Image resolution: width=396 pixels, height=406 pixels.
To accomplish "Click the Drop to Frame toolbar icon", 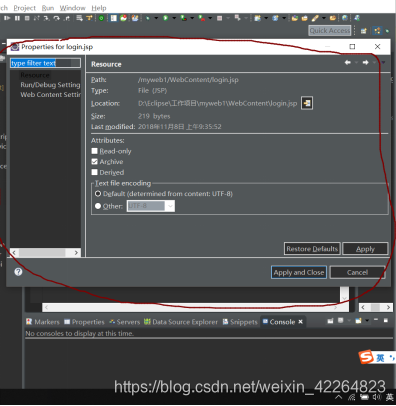I will point(79,18).
